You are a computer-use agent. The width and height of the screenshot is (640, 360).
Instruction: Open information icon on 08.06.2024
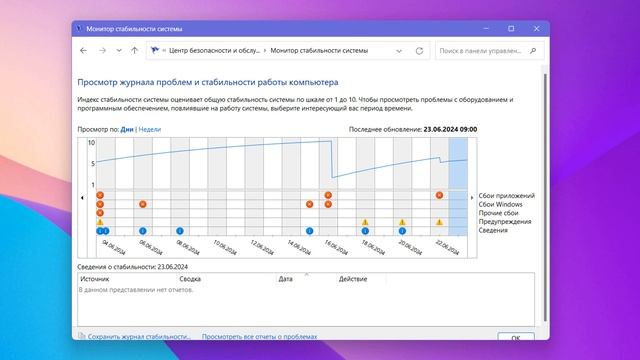coord(180,231)
